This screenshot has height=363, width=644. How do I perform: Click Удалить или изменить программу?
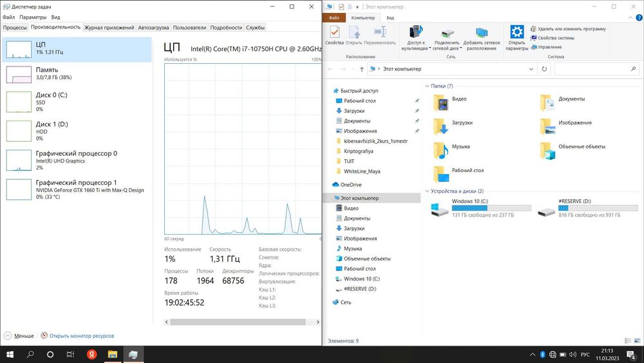pyautogui.click(x=568, y=29)
